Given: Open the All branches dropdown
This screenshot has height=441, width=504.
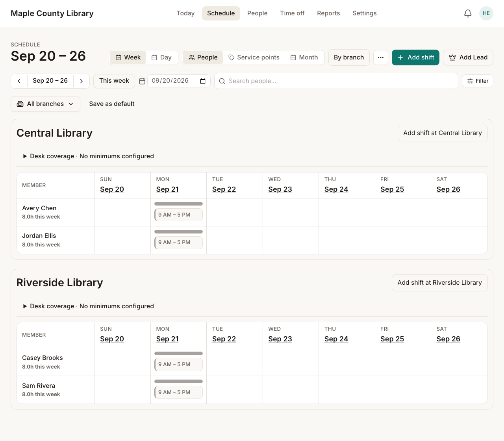Looking at the screenshot, I should coord(45,104).
